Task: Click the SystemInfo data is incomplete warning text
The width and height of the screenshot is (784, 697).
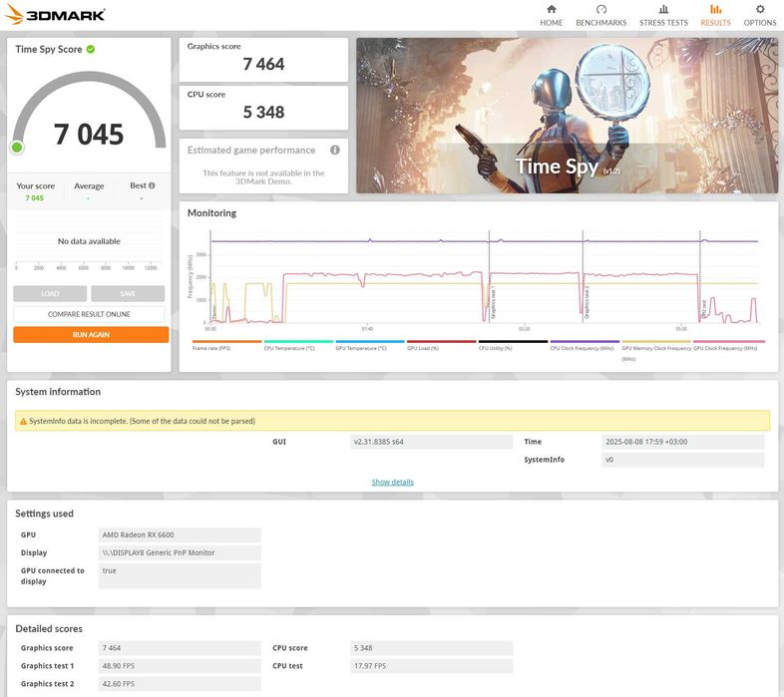Action: coord(142,421)
